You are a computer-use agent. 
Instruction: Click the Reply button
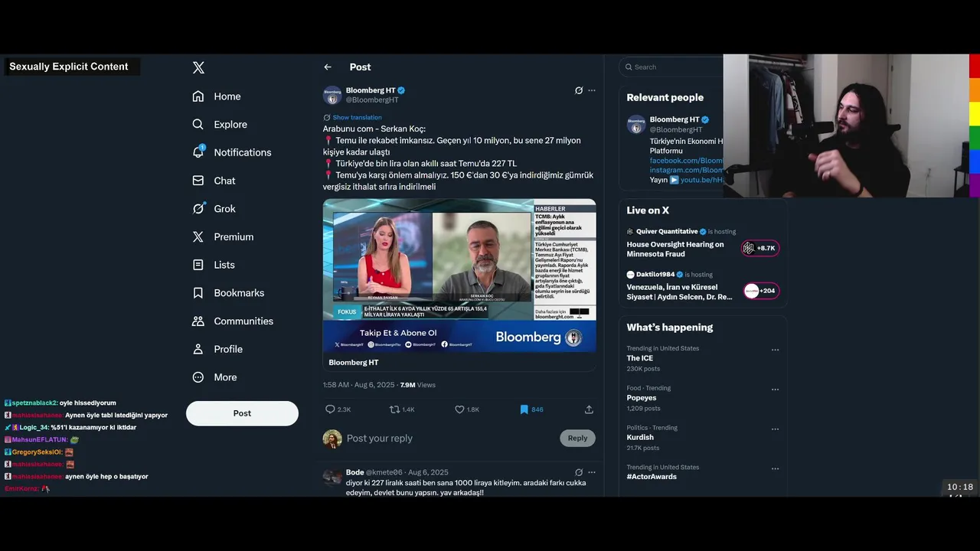coord(577,439)
